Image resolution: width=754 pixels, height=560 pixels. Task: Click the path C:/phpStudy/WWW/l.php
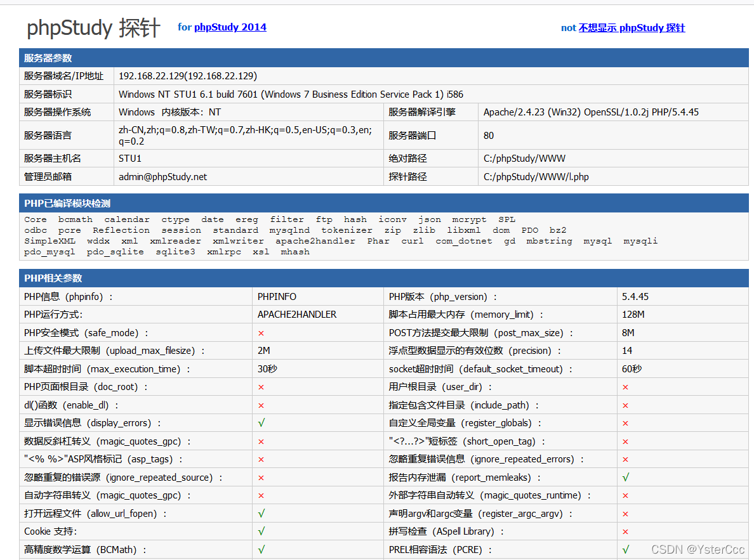coord(536,176)
